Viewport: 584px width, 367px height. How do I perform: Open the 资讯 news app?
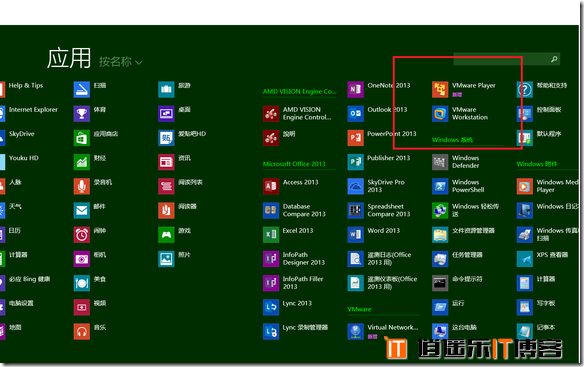175,162
